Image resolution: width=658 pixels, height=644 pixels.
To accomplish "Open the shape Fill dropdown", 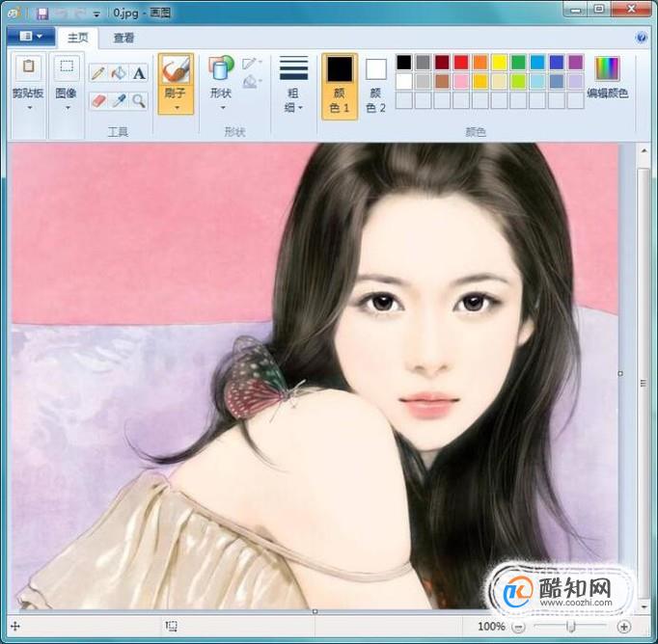I will [252, 81].
